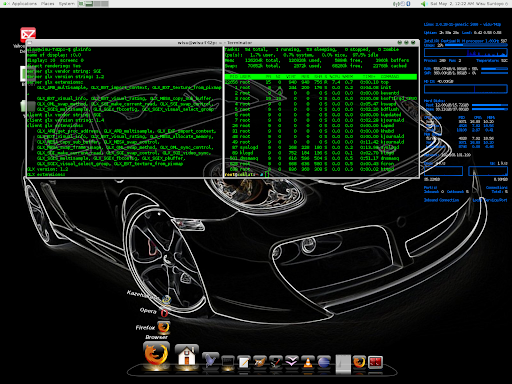Focus the left glxinfo terminal pane
This screenshot has width=512, height=384.
pyautogui.click(x=124, y=112)
